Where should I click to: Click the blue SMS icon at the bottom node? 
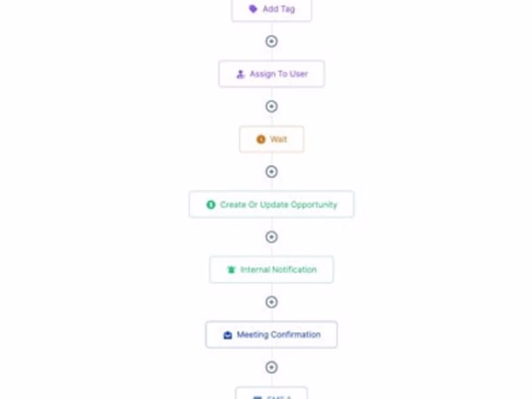[258, 397]
